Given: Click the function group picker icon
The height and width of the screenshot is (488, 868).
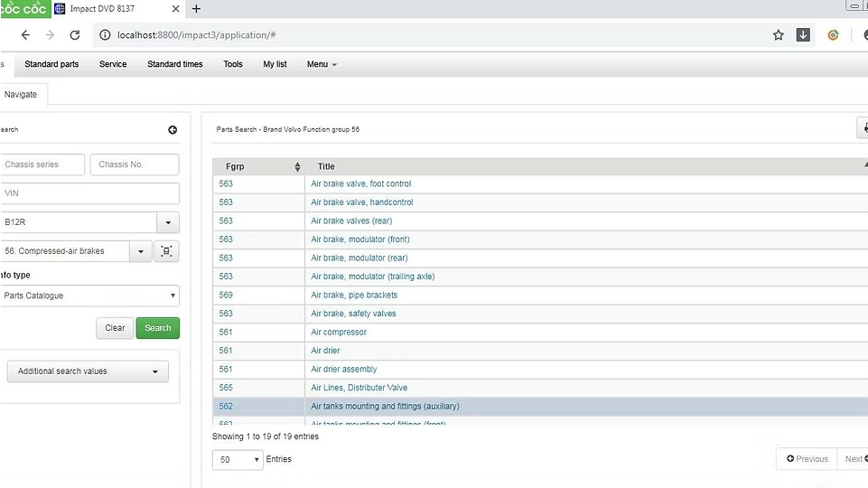Looking at the screenshot, I should pyautogui.click(x=166, y=251).
